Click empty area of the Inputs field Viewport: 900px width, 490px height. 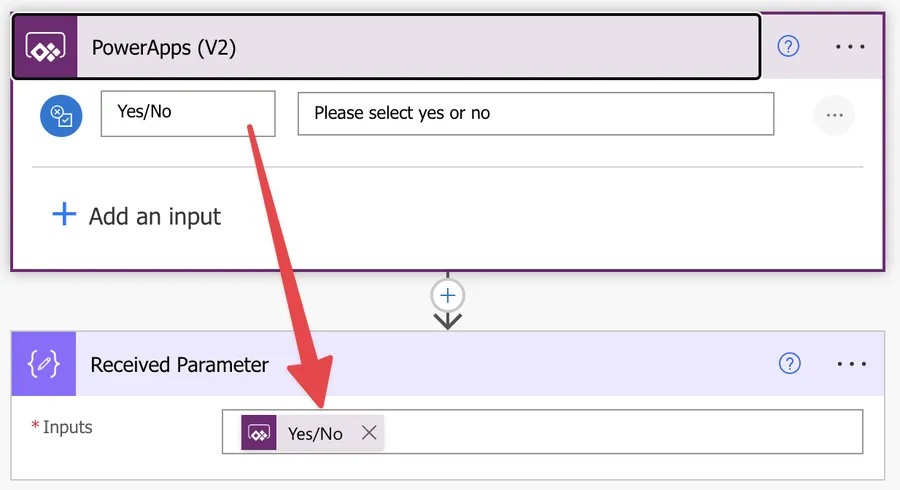tap(620, 433)
